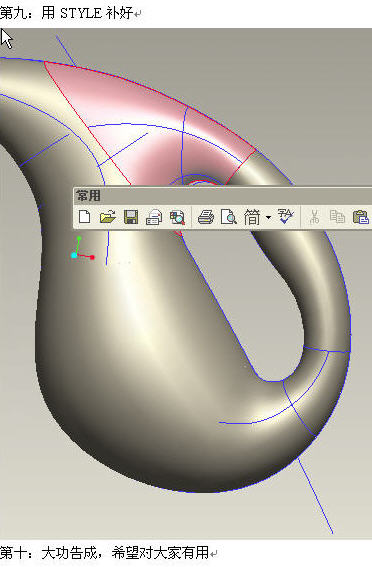
Task: Paste from clipboard icon
Action: click(x=361, y=217)
